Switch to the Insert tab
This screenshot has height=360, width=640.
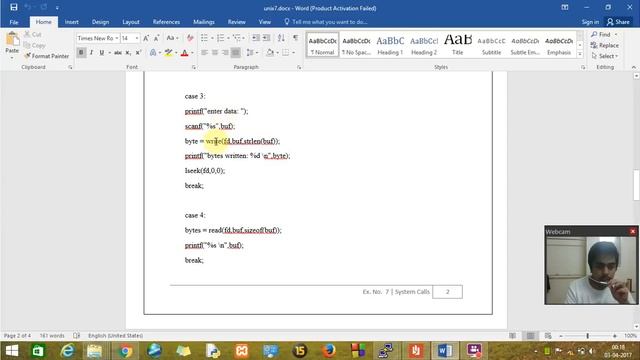tap(71, 22)
